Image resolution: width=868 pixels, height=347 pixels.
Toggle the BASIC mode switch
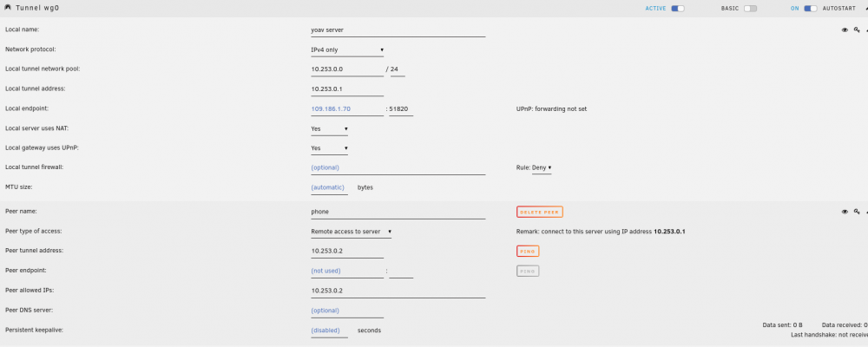point(750,9)
